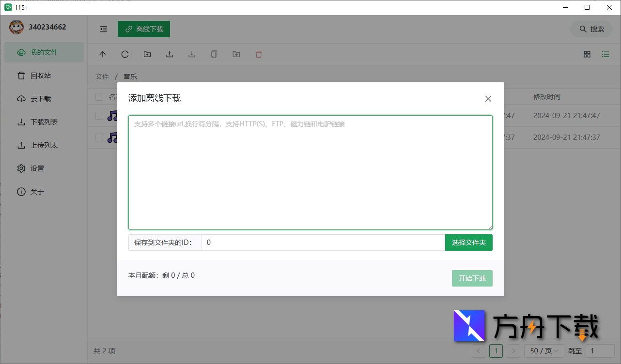
Task: Refresh the current file list
Action: tap(125, 54)
